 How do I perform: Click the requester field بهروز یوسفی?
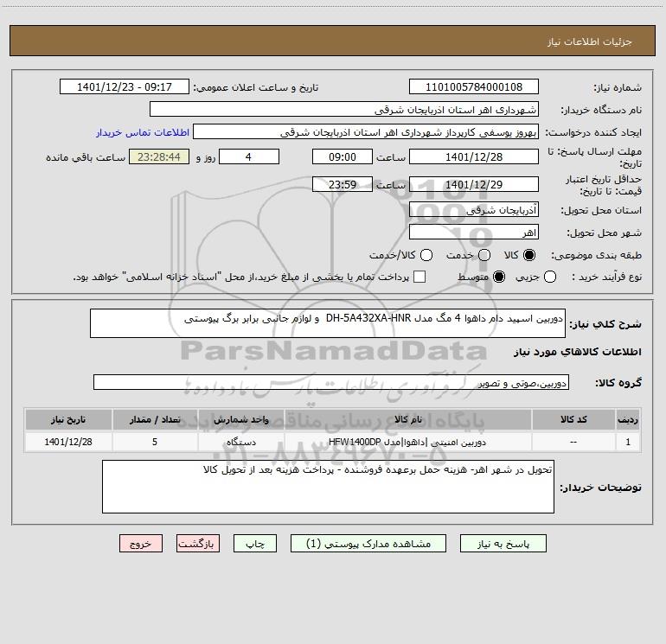[x=366, y=131]
